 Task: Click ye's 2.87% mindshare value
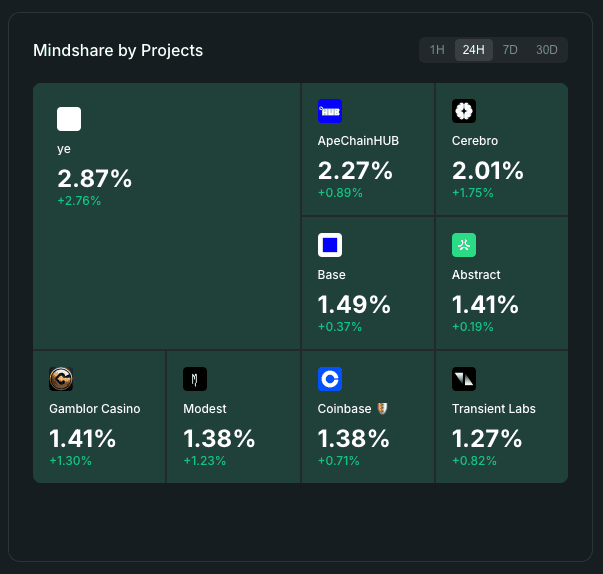coord(94,179)
